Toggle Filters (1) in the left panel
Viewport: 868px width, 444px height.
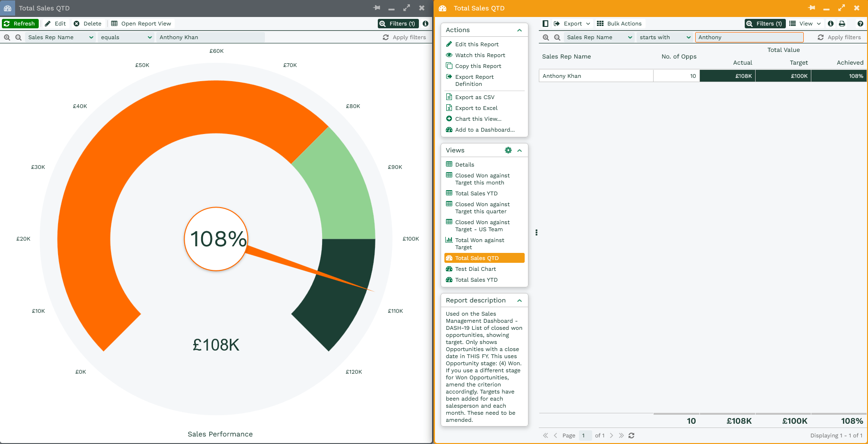(398, 24)
